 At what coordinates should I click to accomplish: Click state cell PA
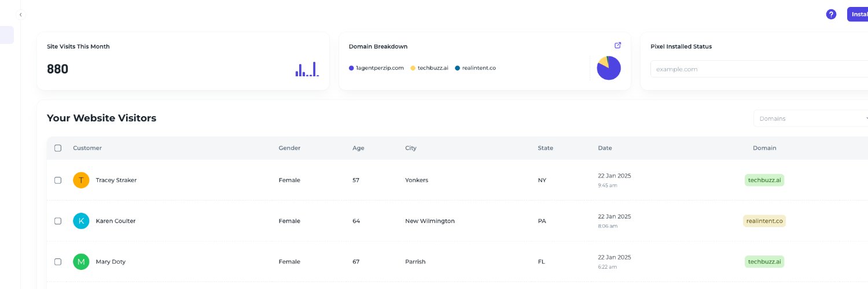[542, 221]
